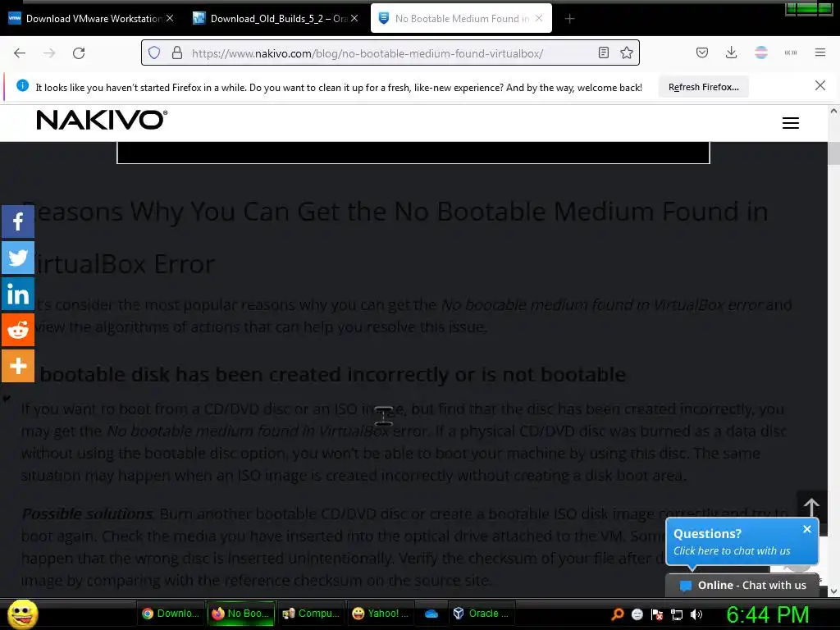Click the padlock site security icon
Image resolution: width=840 pixels, height=630 pixels.
177,53
